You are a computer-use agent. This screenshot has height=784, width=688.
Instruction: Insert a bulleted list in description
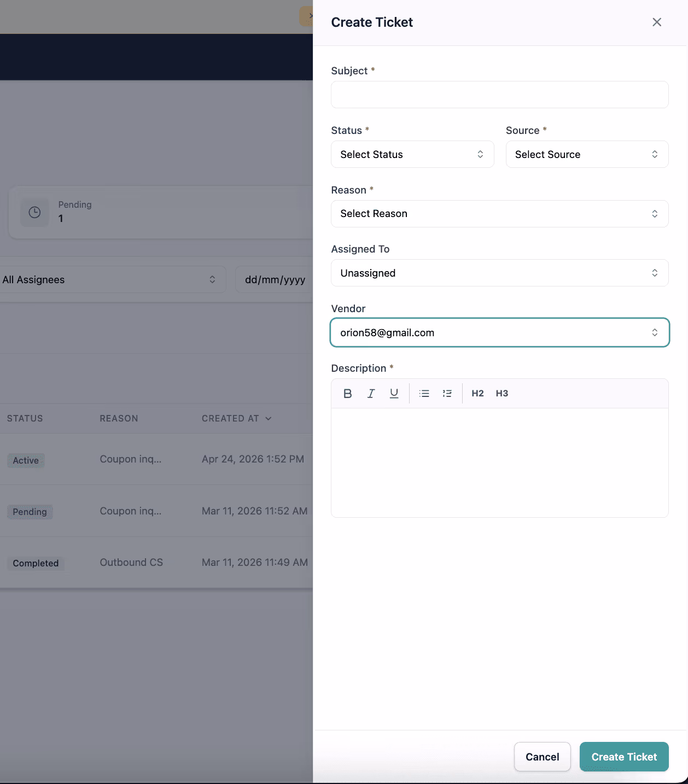click(424, 393)
